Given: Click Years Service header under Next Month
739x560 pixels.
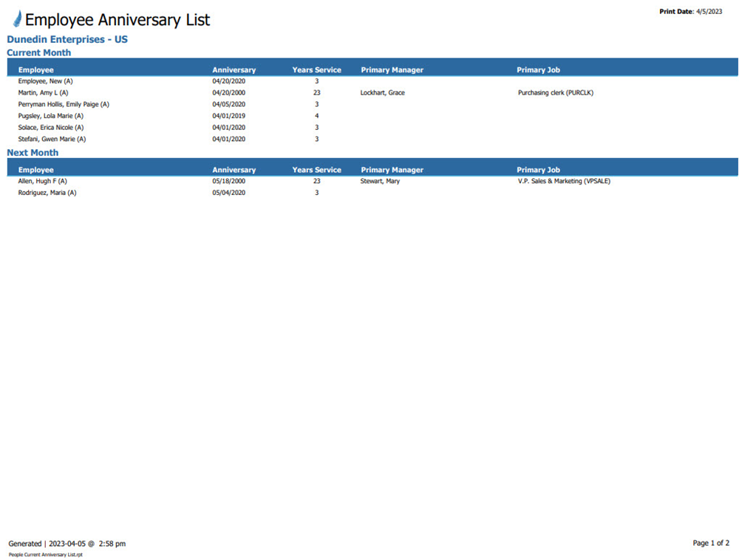Looking at the screenshot, I should (x=316, y=170).
